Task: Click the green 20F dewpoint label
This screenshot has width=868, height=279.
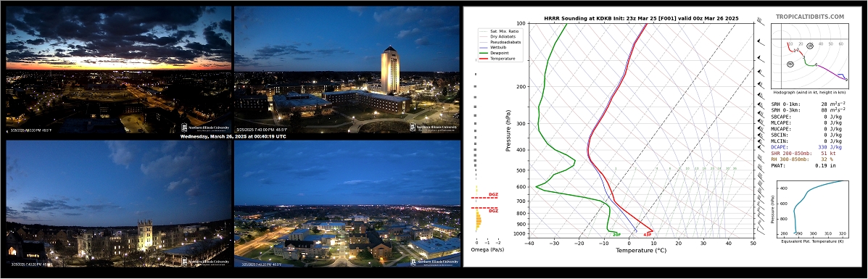Action: (x=616, y=235)
